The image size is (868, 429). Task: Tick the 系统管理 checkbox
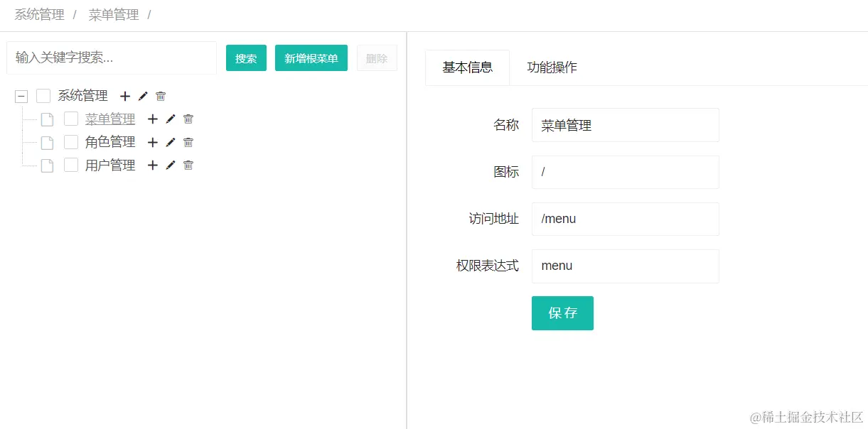[43, 96]
